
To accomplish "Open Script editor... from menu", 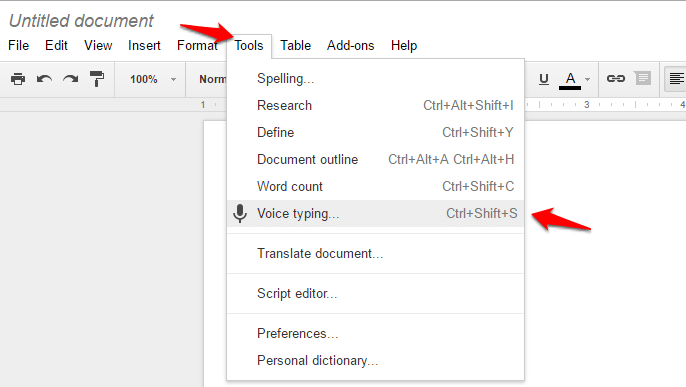I will click(375, 293).
